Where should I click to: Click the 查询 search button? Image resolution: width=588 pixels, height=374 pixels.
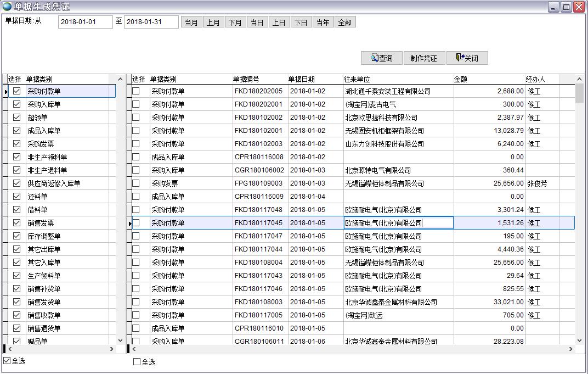(x=381, y=58)
